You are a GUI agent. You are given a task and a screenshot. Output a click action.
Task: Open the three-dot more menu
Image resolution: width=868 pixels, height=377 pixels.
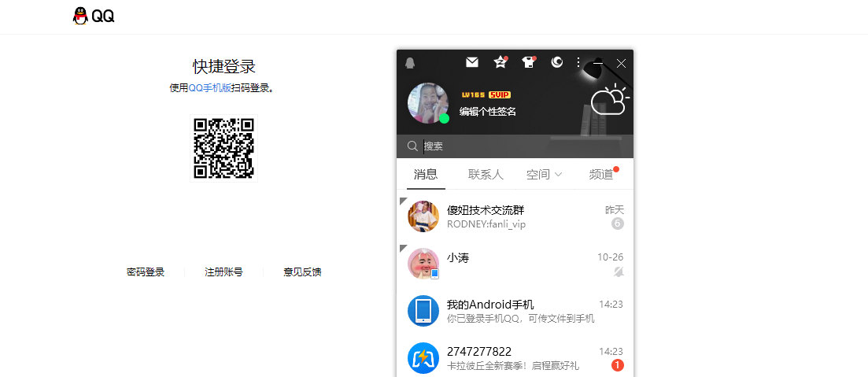(x=578, y=62)
